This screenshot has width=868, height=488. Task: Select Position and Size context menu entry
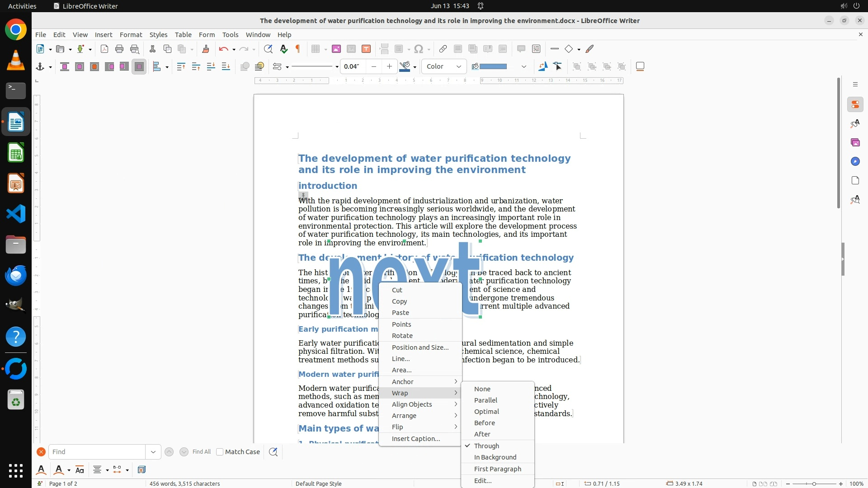pyautogui.click(x=420, y=347)
